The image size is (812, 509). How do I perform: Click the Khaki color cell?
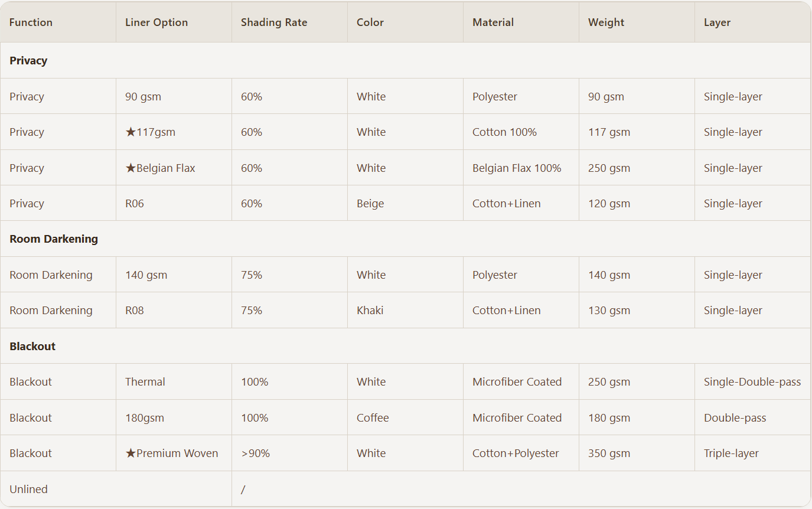click(x=405, y=310)
